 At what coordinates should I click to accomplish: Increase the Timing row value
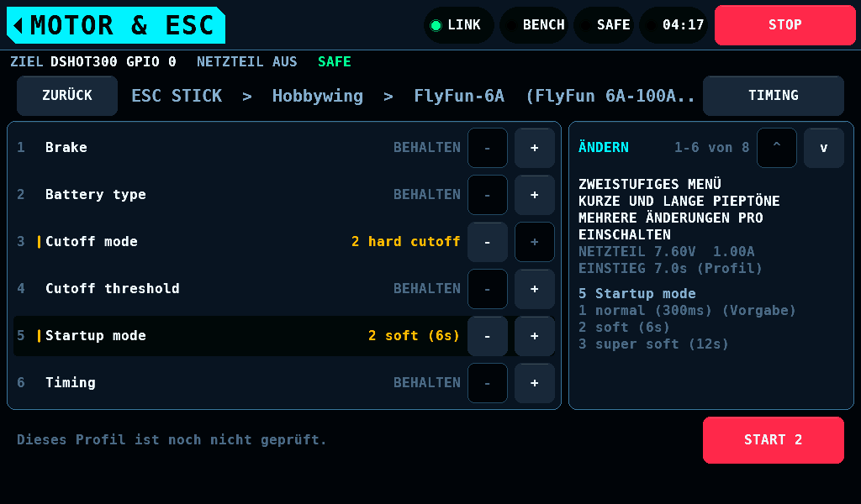tap(534, 383)
